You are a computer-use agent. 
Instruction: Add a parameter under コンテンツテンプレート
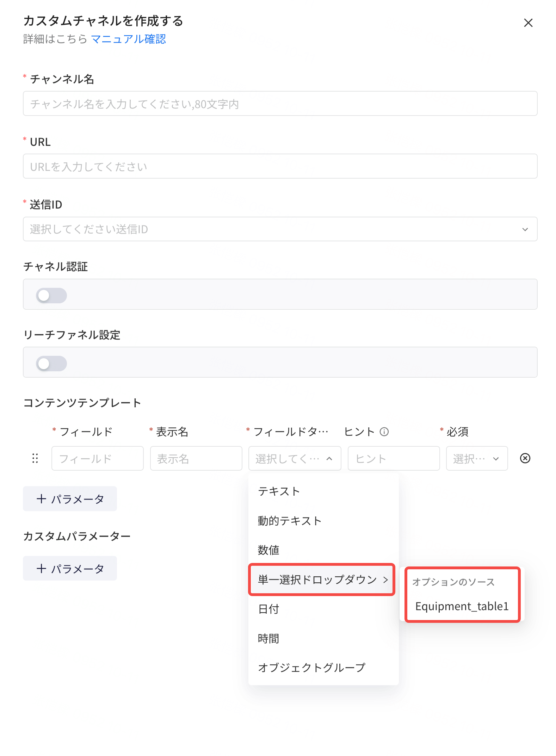pos(70,498)
